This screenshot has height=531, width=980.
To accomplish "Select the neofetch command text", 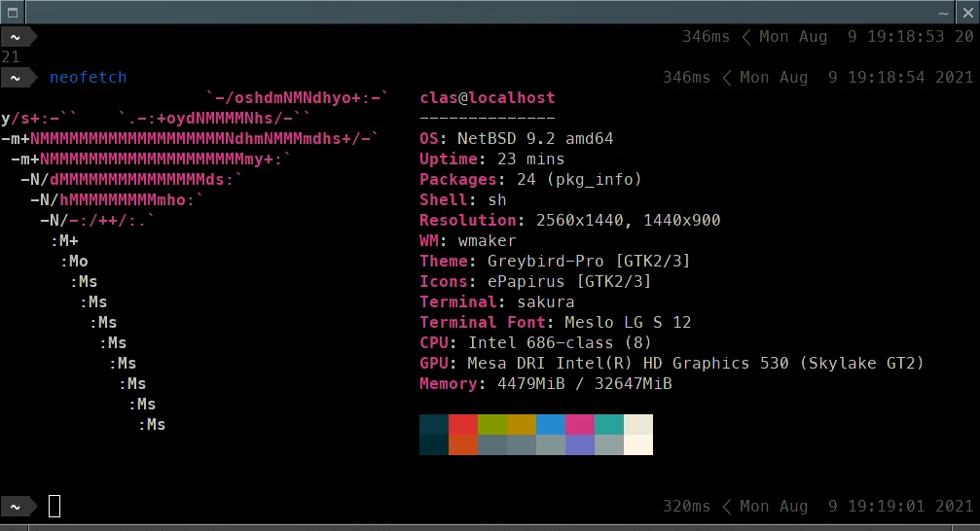I will (x=89, y=78).
